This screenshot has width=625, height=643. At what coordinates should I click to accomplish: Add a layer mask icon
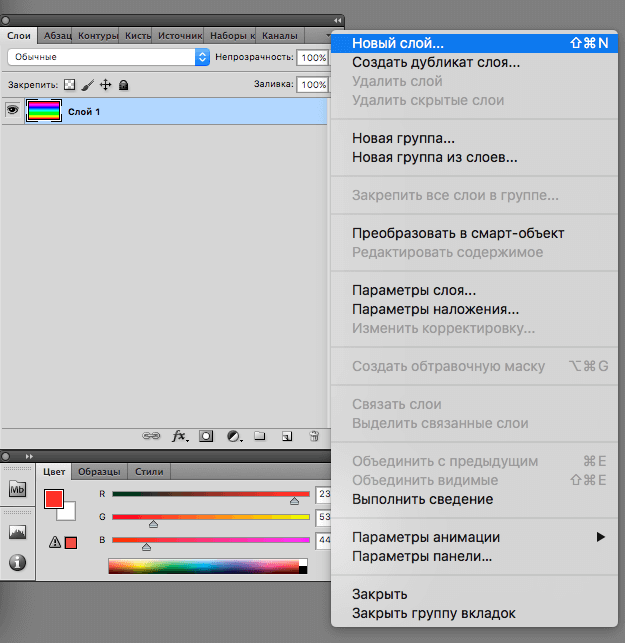tap(206, 436)
